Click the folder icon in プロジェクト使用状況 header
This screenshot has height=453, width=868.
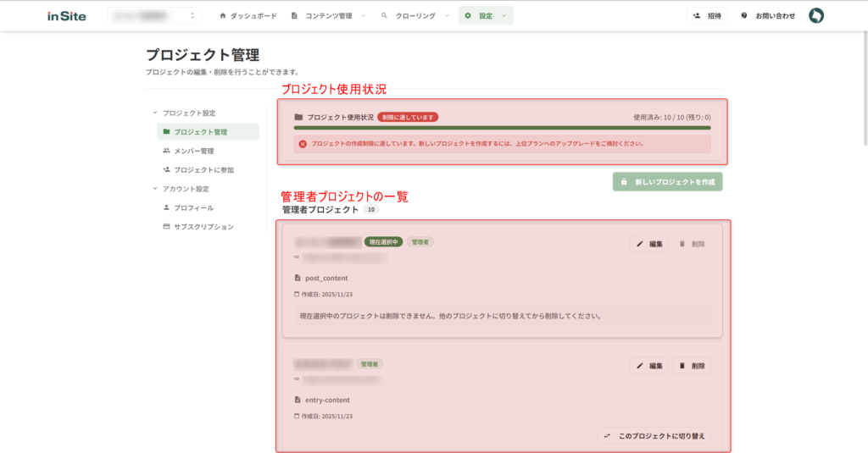(298, 117)
